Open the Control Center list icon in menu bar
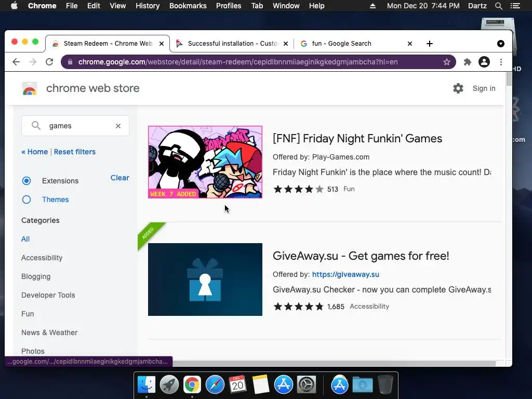This screenshot has width=532, height=399. [515, 6]
